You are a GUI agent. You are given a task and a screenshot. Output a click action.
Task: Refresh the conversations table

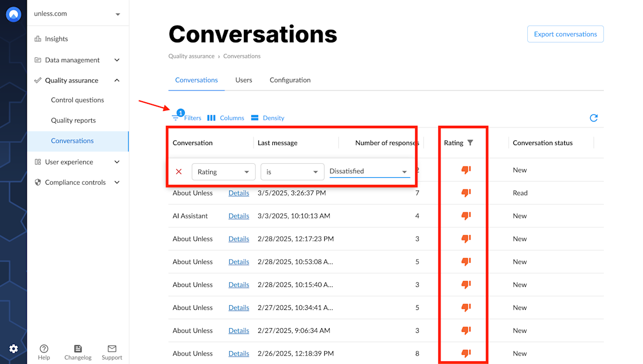593,118
